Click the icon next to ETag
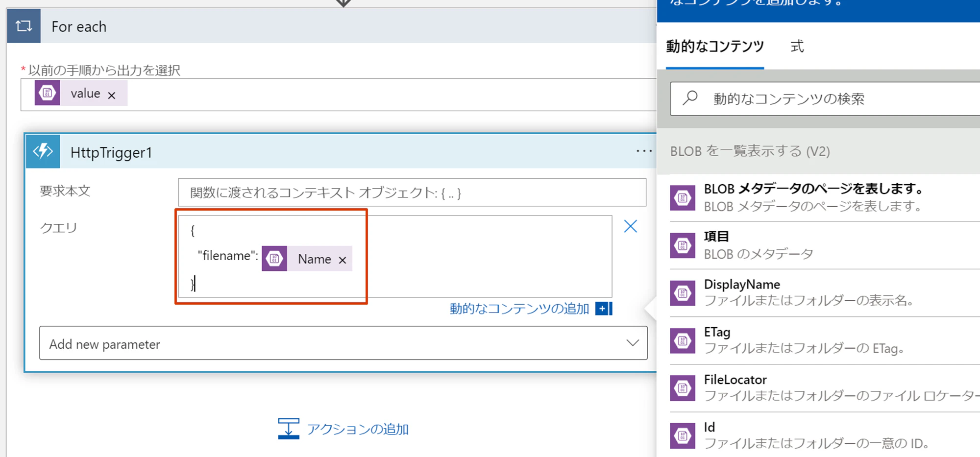Screen dimensions: 980x457 pyautogui.click(x=683, y=340)
